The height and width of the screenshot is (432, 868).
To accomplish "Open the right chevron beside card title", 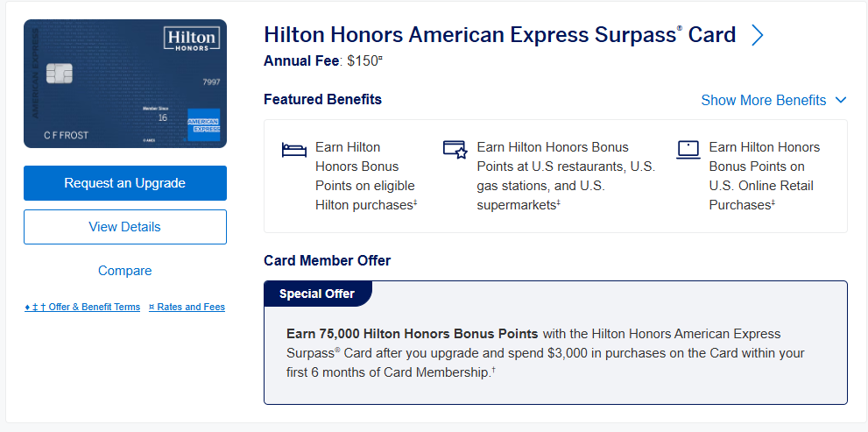I will 758,35.
